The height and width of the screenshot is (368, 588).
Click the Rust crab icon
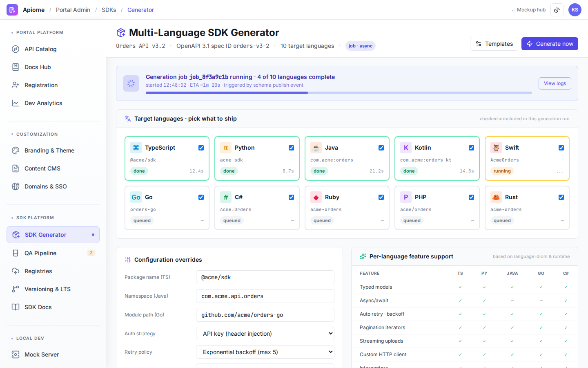click(496, 197)
